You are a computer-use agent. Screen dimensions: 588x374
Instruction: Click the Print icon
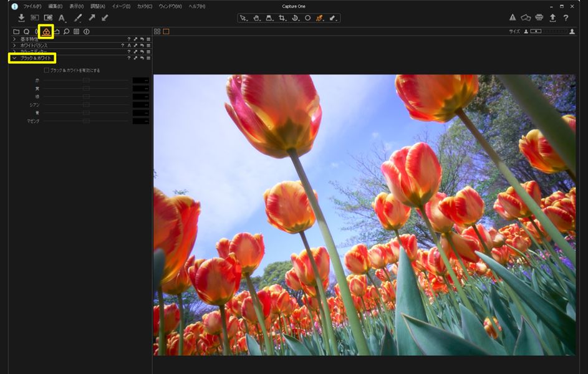539,17
